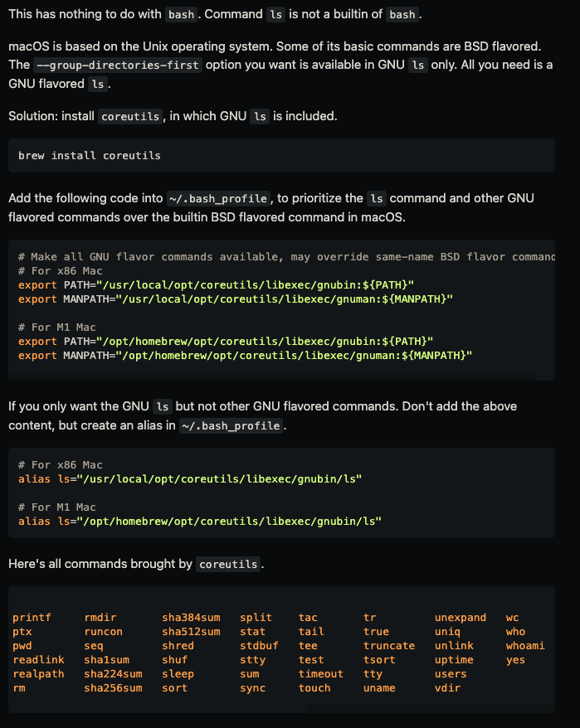Click the stdbuf command in the list

pos(259,646)
